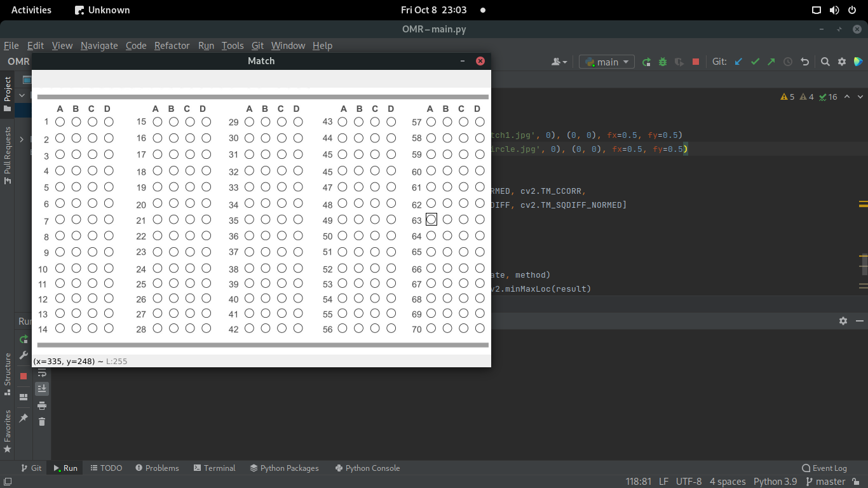Restore layout icon in the Run panel sidebar

(24, 397)
